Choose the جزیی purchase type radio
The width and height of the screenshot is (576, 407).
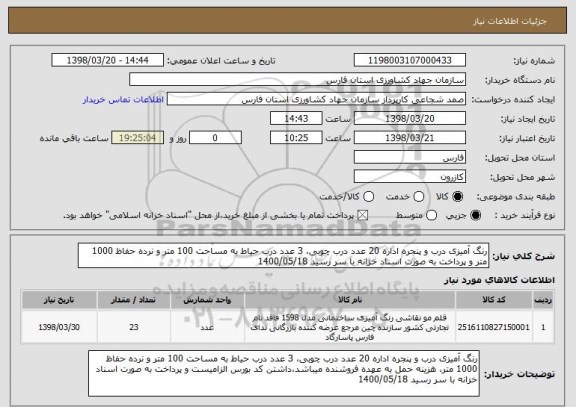475,216
